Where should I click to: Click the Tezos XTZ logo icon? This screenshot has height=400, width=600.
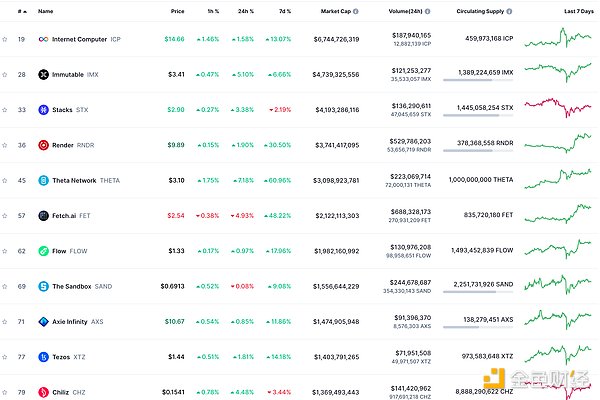point(43,356)
